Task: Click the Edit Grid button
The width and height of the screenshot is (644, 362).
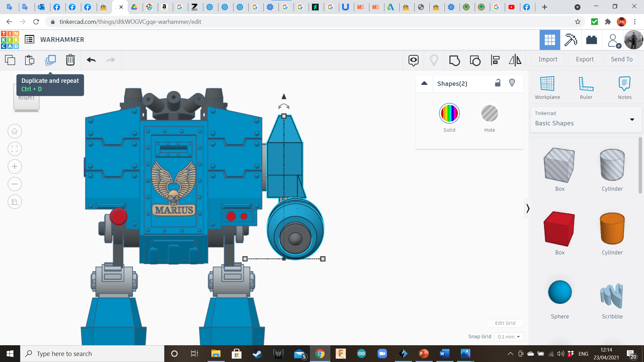Action: [x=505, y=323]
